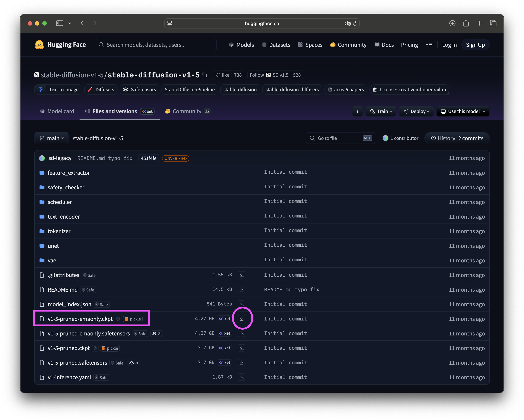Toggle the like heart button

point(222,75)
